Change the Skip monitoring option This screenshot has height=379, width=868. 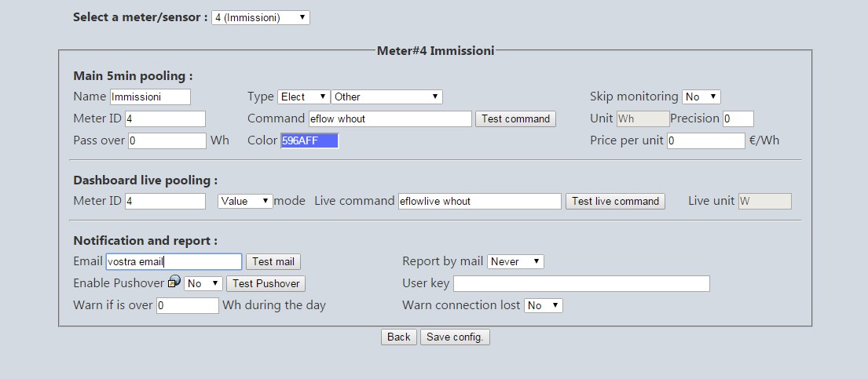coord(701,97)
